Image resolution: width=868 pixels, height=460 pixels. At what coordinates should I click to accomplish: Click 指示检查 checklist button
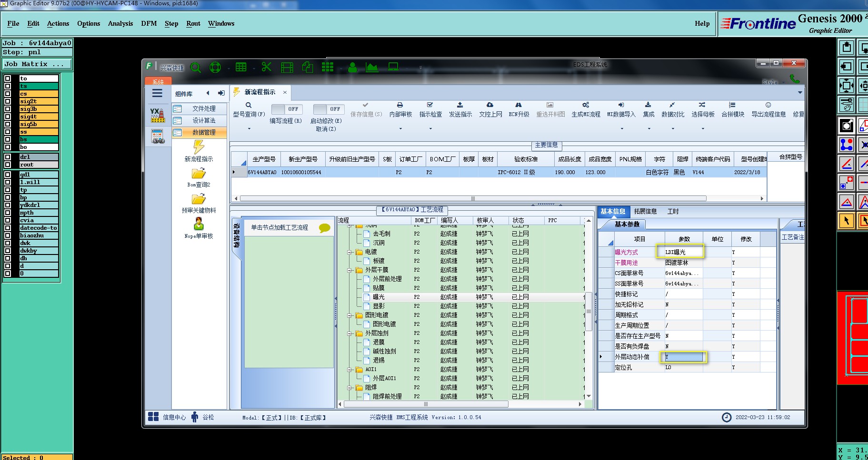[430, 110]
